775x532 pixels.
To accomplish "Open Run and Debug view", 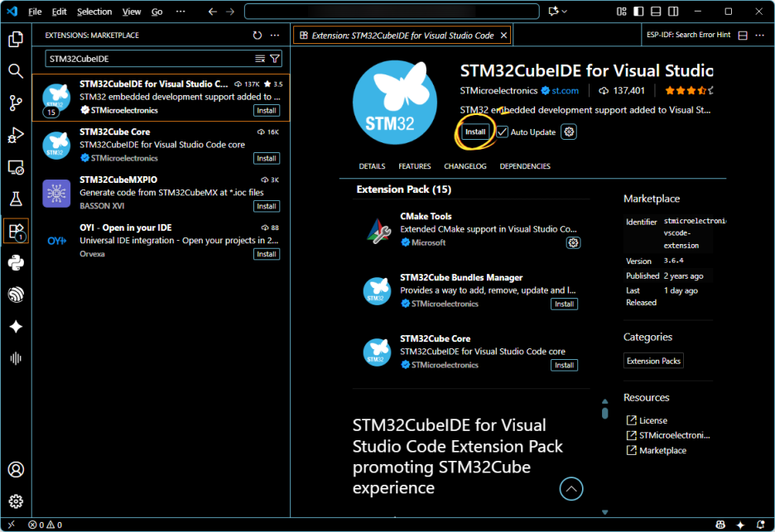I will [16, 135].
